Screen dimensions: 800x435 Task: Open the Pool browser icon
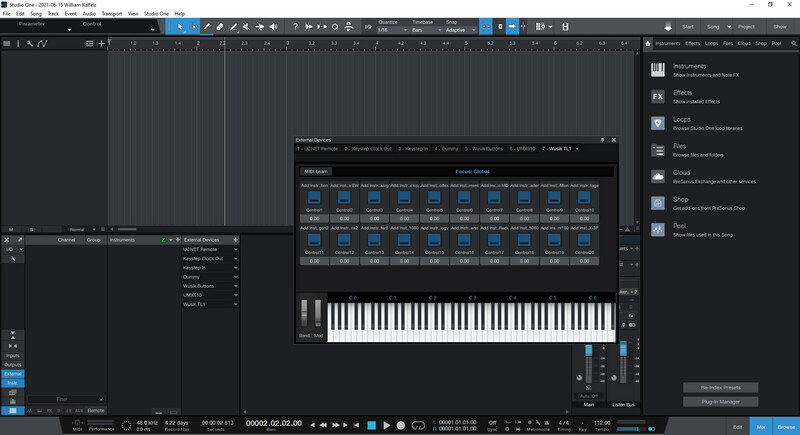coord(658,229)
